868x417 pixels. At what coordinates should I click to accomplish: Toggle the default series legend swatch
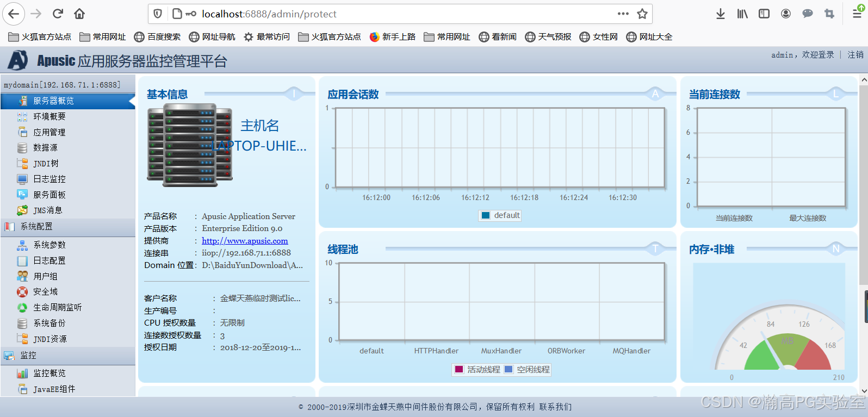coord(486,215)
